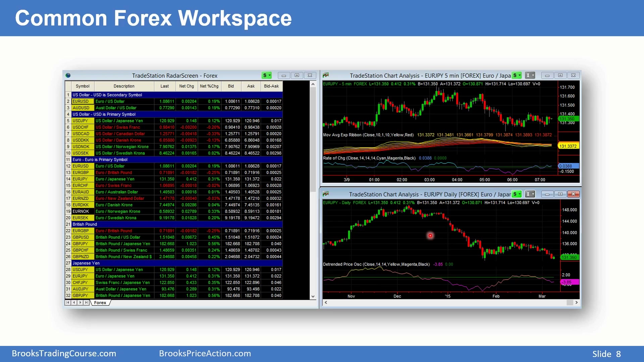
Task: Select the USDCHF symbol cell
Action: (x=83, y=127)
